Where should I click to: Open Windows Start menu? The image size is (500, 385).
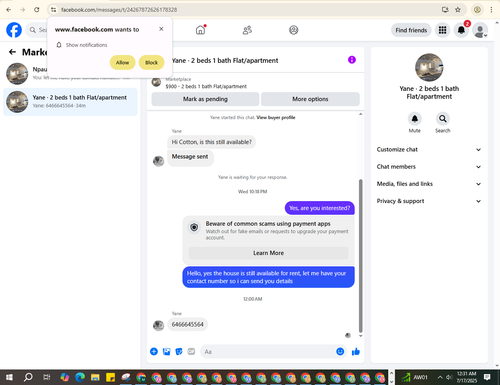point(9,377)
